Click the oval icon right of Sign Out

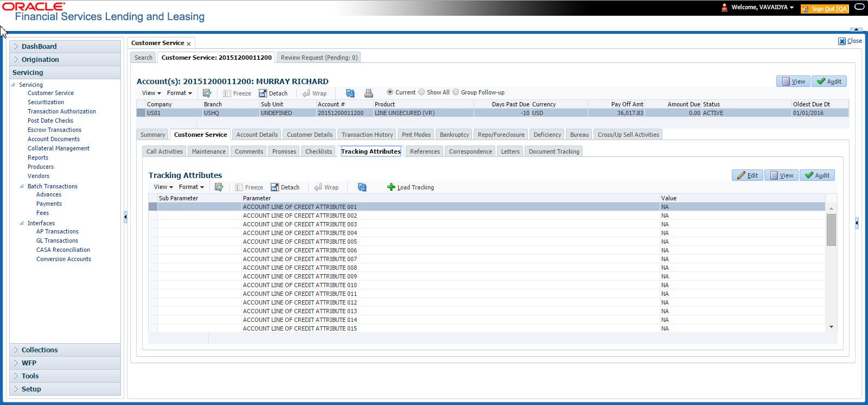[859, 7]
